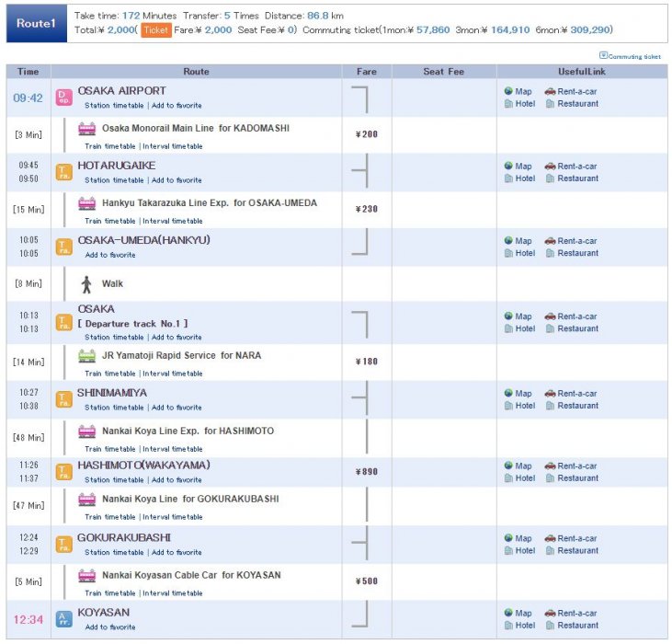The width and height of the screenshot is (672, 644).
Task: Click the globe Map icon in OSAKA AIRPORT row
Action: pyautogui.click(x=508, y=91)
